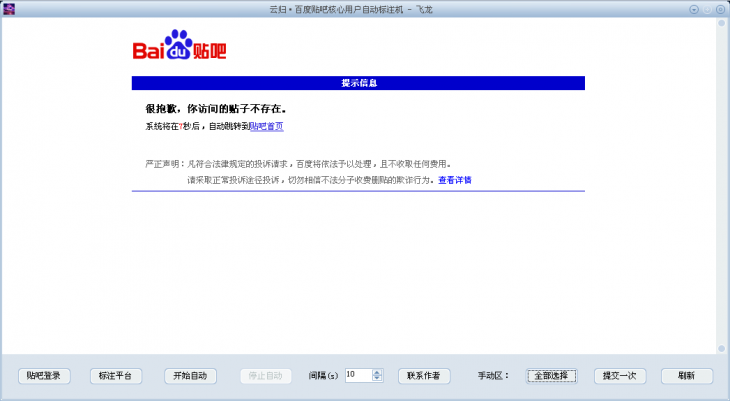The height and width of the screenshot is (401, 730).
Task: Open the 查看详情 link
Action: (455, 180)
